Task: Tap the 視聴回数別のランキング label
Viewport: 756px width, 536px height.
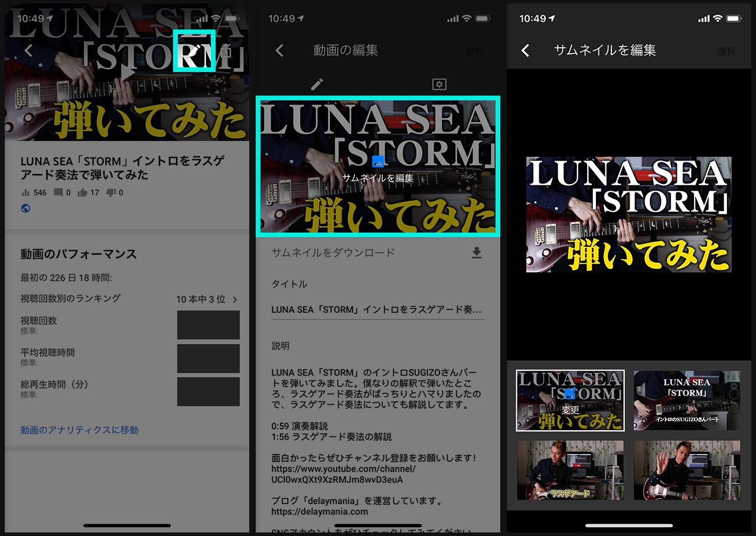Action: point(70,299)
